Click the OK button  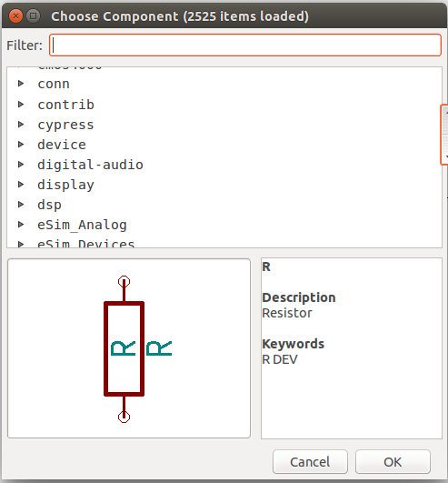(393, 462)
